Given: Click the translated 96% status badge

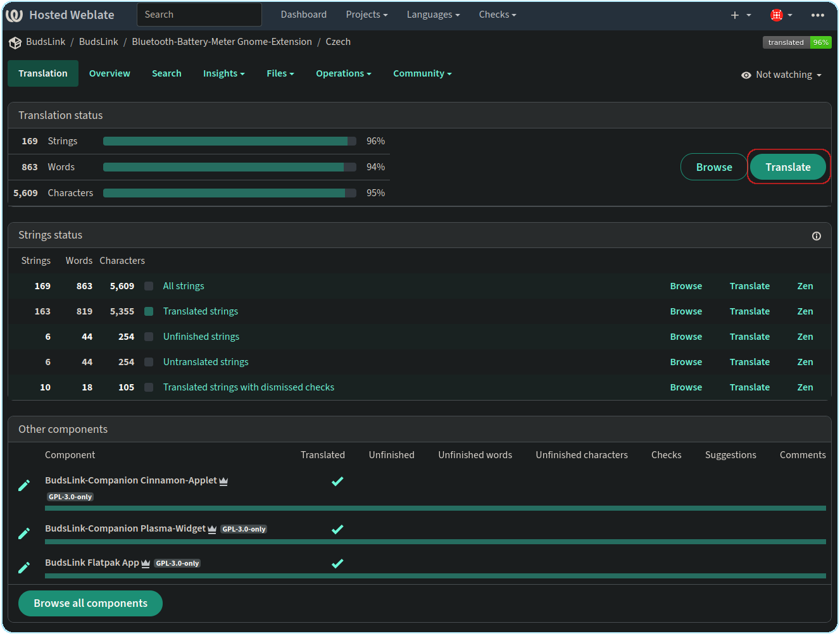Looking at the screenshot, I should click(797, 42).
